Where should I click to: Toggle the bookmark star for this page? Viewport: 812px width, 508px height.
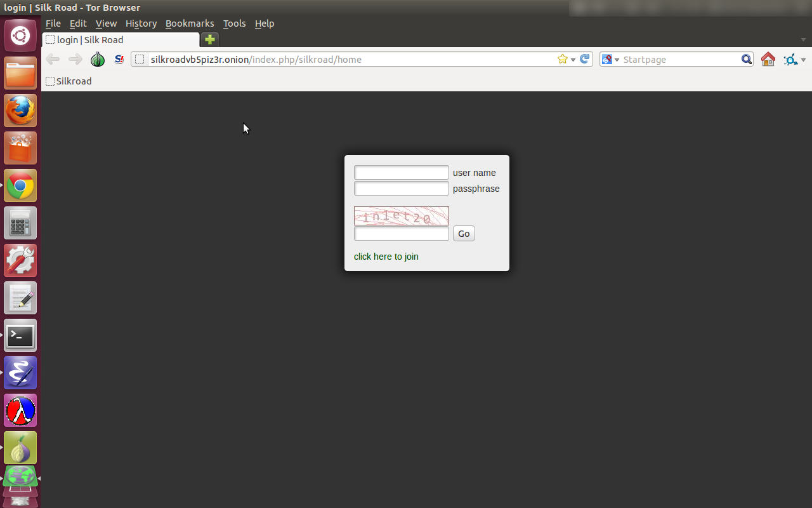pos(562,59)
